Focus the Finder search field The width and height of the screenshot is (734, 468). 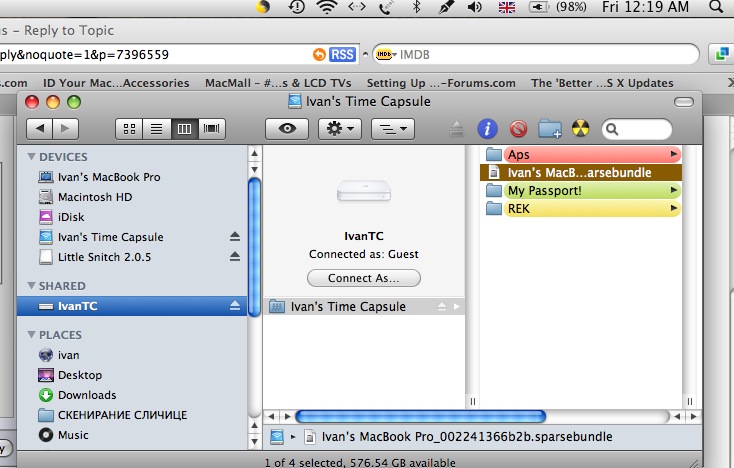click(637, 129)
